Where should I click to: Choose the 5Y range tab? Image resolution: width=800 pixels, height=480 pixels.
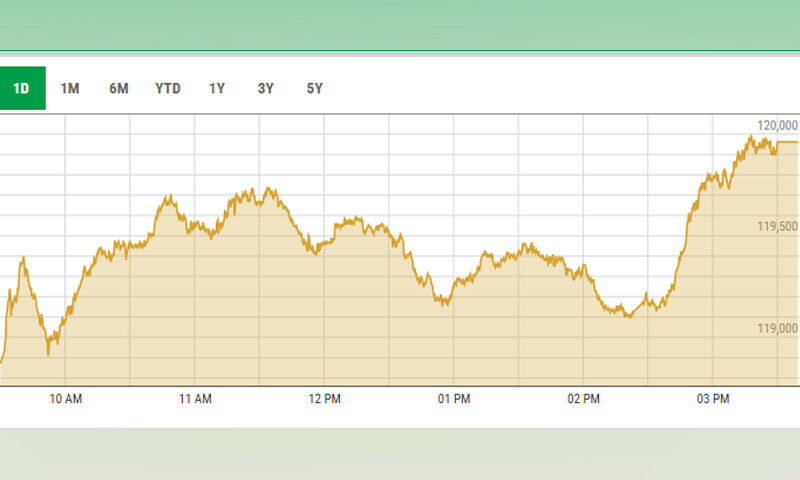pos(314,88)
